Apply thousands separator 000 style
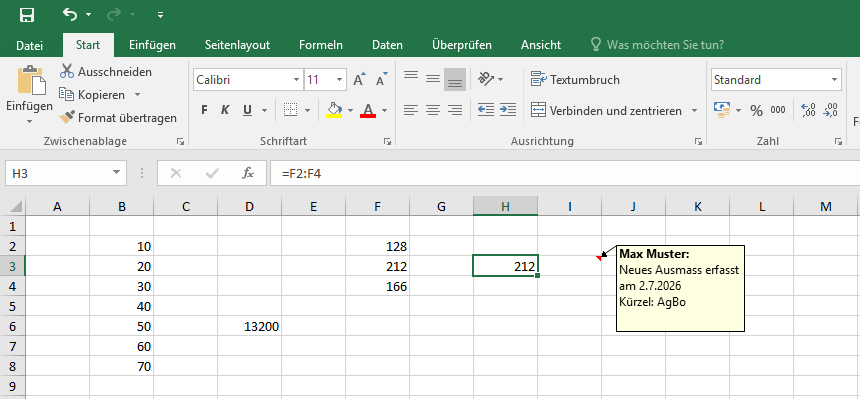The height and width of the screenshot is (399, 860). pyautogui.click(x=778, y=110)
